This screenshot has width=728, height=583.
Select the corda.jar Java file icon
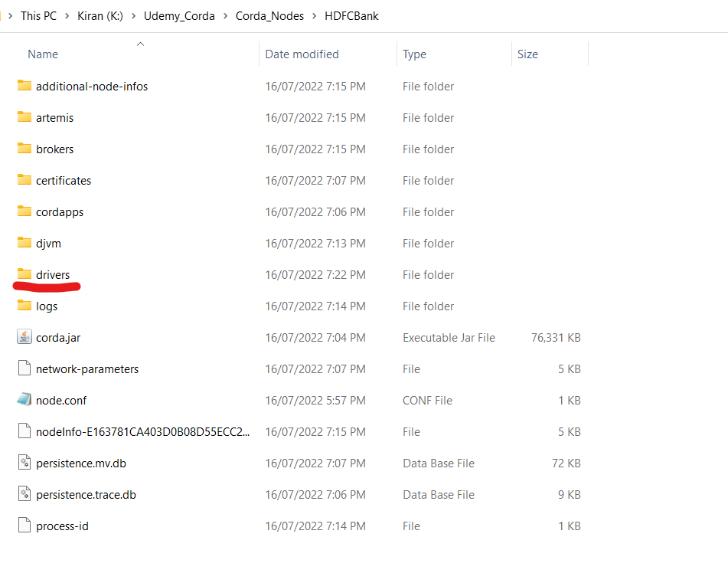pyautogui.click(x=24, y=337)
